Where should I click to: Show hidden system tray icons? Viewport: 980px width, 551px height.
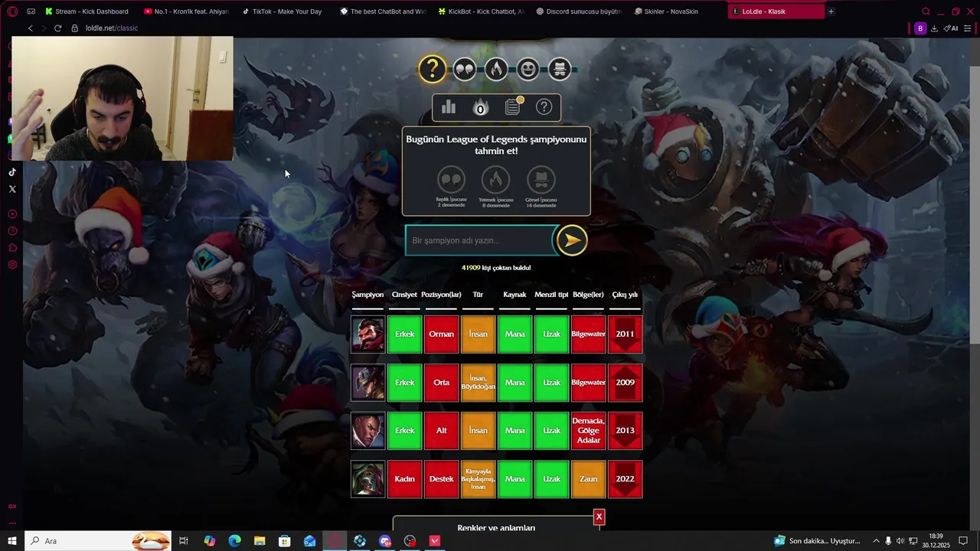pyautogui.click(x=876, y=541)
